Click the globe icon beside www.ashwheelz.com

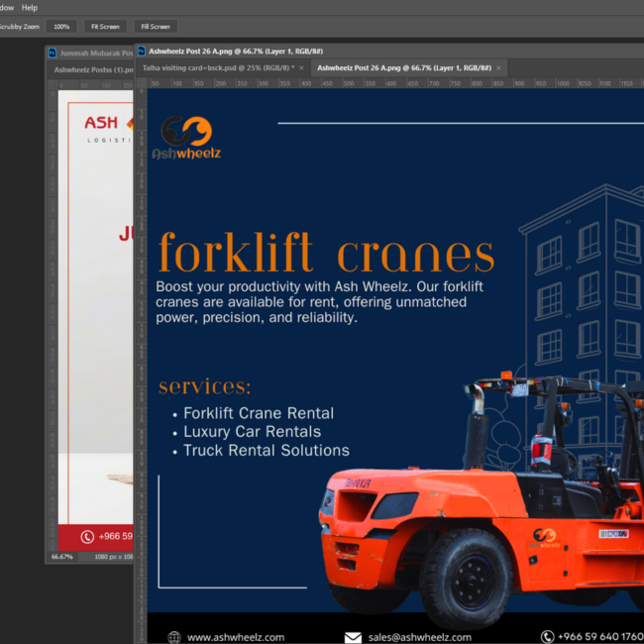(x=174, y=637)
